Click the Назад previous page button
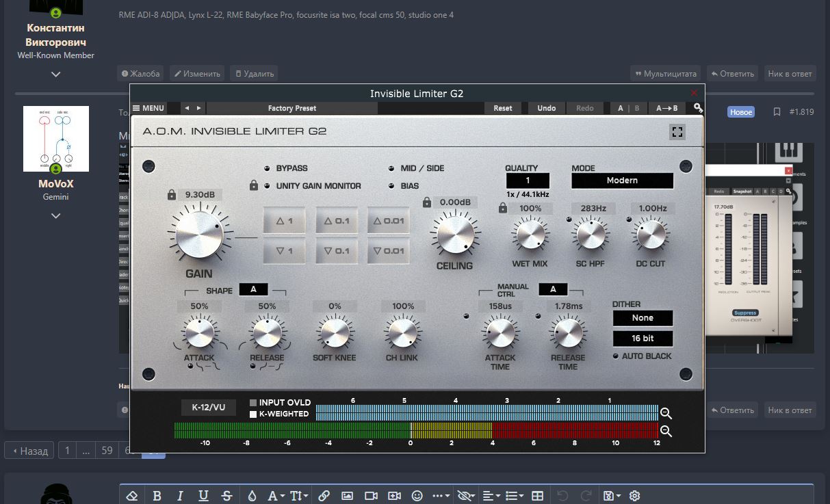 (29, 451)
